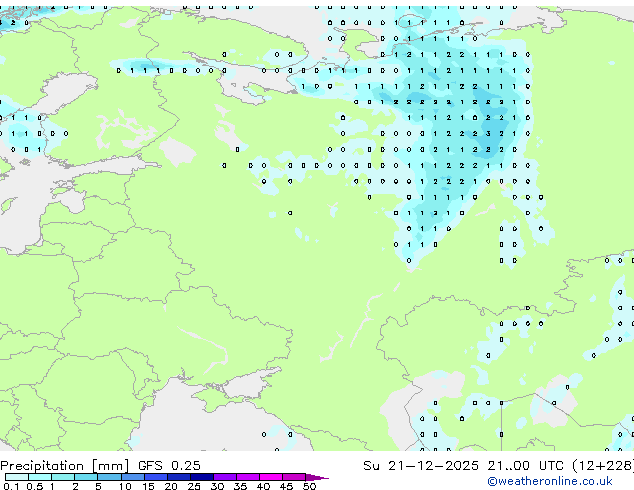Click the "0.1" legend scale label
This screenshot has width=634, height=490.
(x=11, y=486)
